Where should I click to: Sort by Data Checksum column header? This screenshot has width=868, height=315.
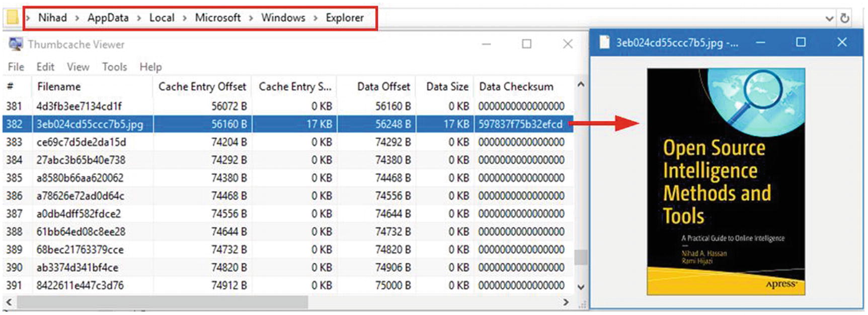pos(523,86)
